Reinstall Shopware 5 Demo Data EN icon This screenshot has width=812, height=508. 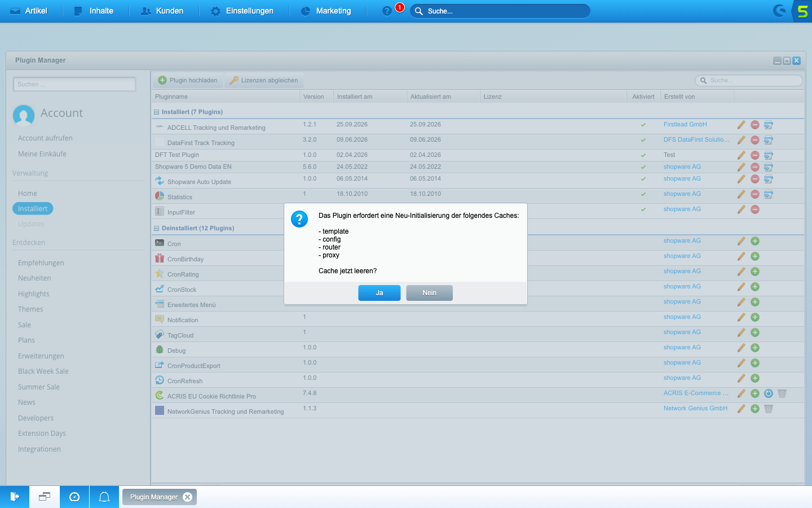(x=769, y=167)
